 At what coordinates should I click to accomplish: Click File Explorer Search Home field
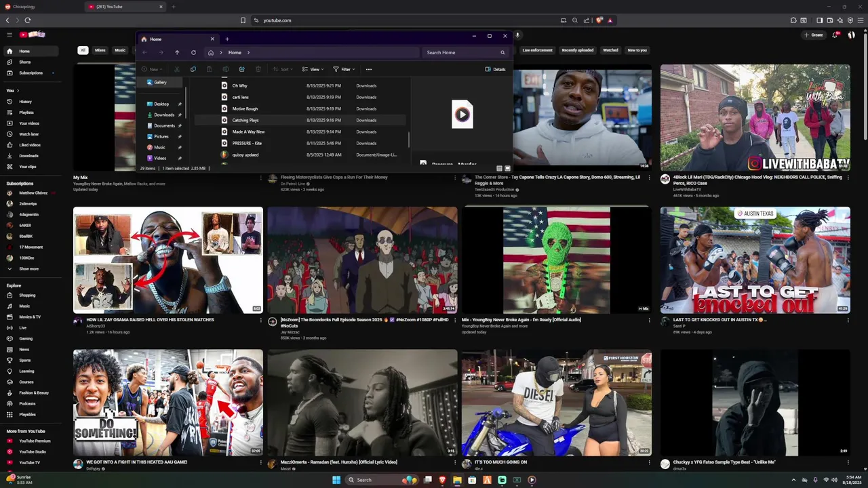pyautogui.click(x=465, y=52)
